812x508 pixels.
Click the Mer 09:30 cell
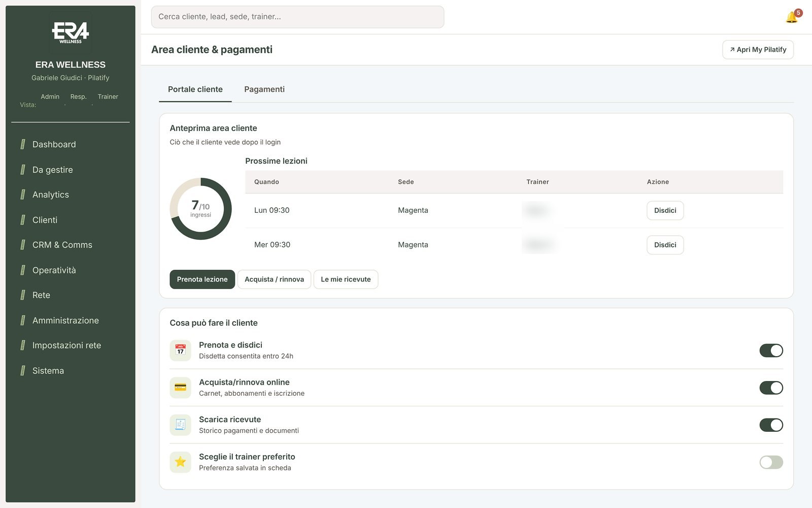(272, 245)
